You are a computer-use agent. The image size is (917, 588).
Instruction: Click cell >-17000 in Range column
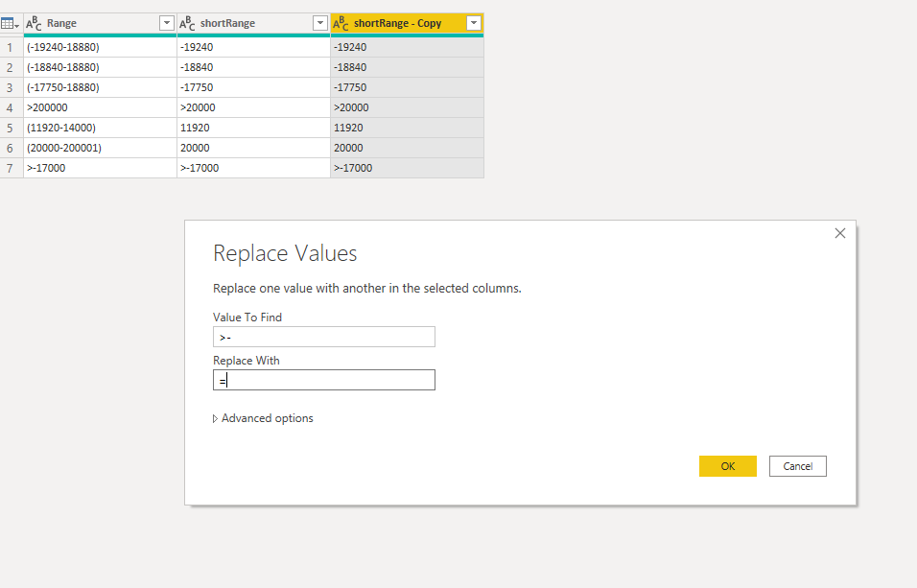[100, 168]
